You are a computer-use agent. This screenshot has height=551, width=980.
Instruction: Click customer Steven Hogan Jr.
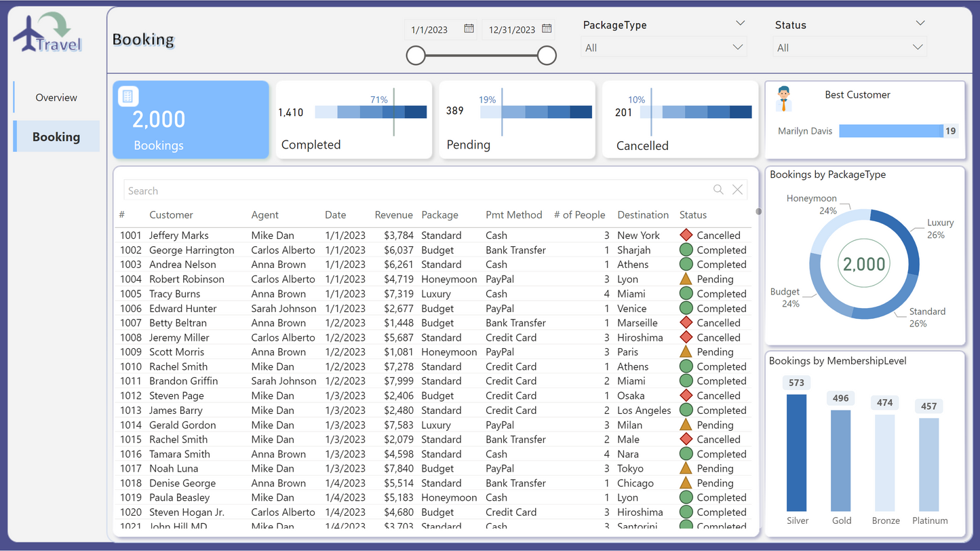(187, 512)
